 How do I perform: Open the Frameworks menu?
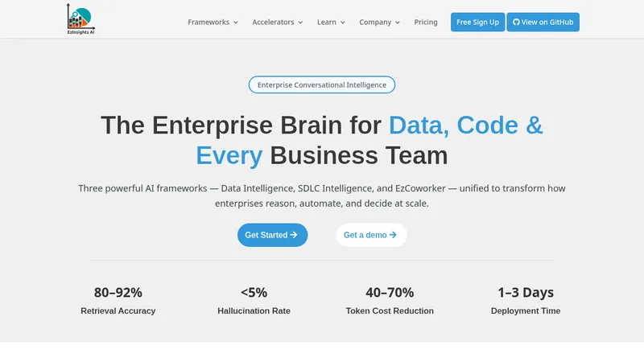pyautogui.click(x=213, y=23)
